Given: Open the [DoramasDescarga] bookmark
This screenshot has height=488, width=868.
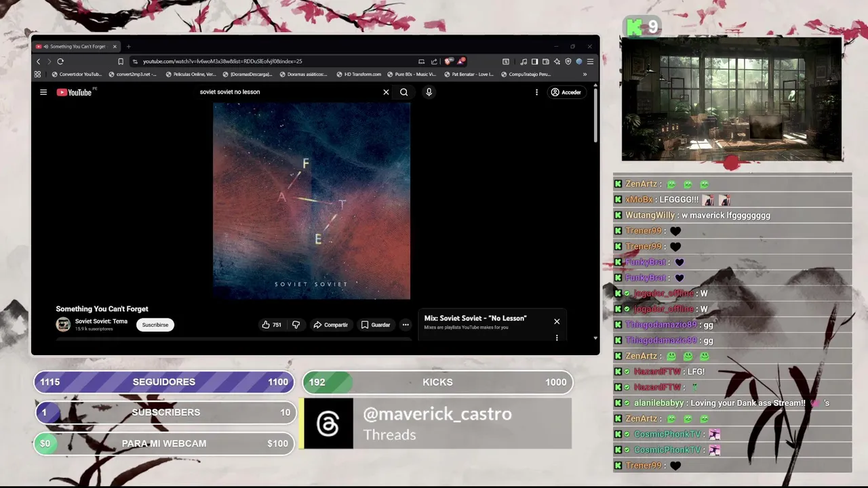Looking at the screenshot, I should [x=248, y=75].
